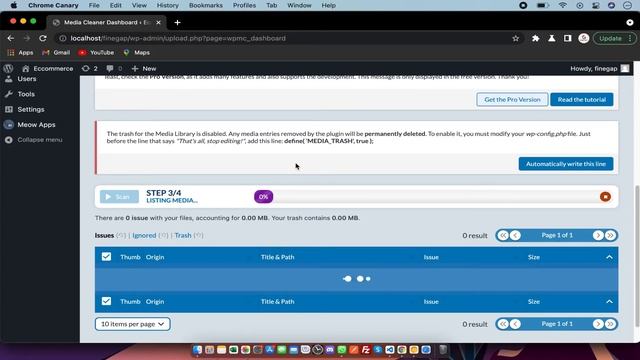
Task: Open the File menu
Action: [94, 5]
